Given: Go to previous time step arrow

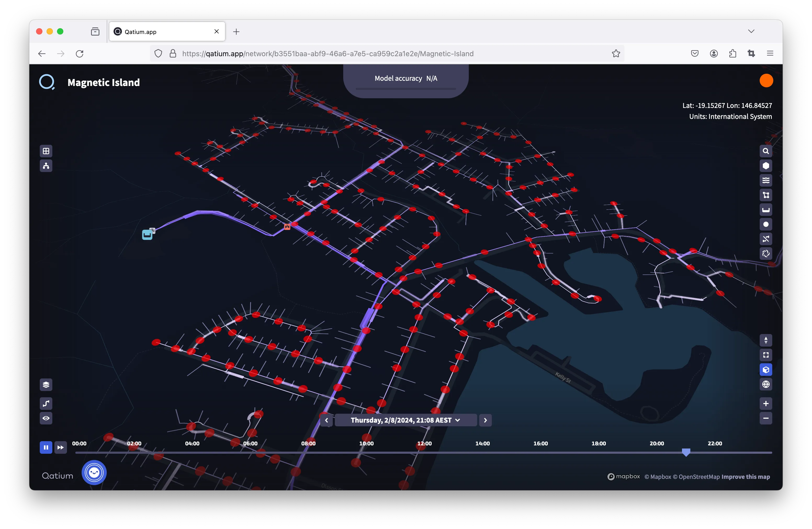Looking at the screenshot, I should pyautogui.click(x=326, y=421).
